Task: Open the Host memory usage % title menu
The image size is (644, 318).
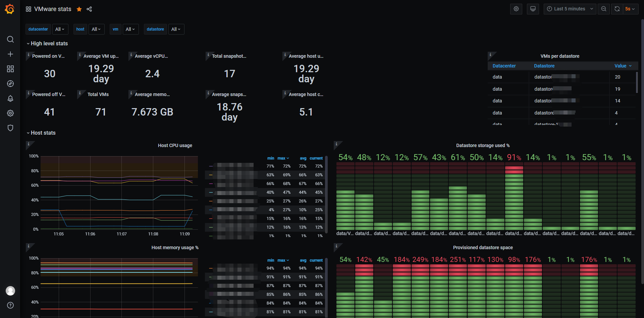Action: click(175, 247)
